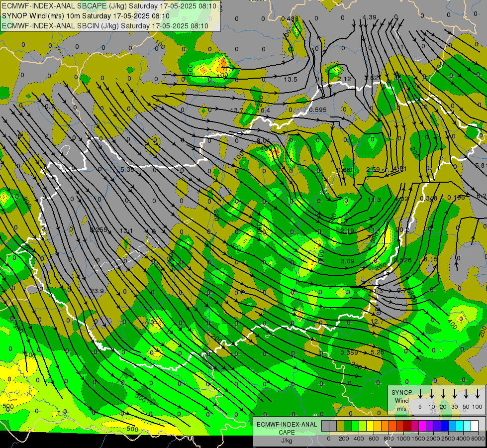
Task: Click the wind legend arrow for 20 m/s
Action: (443, 394)
